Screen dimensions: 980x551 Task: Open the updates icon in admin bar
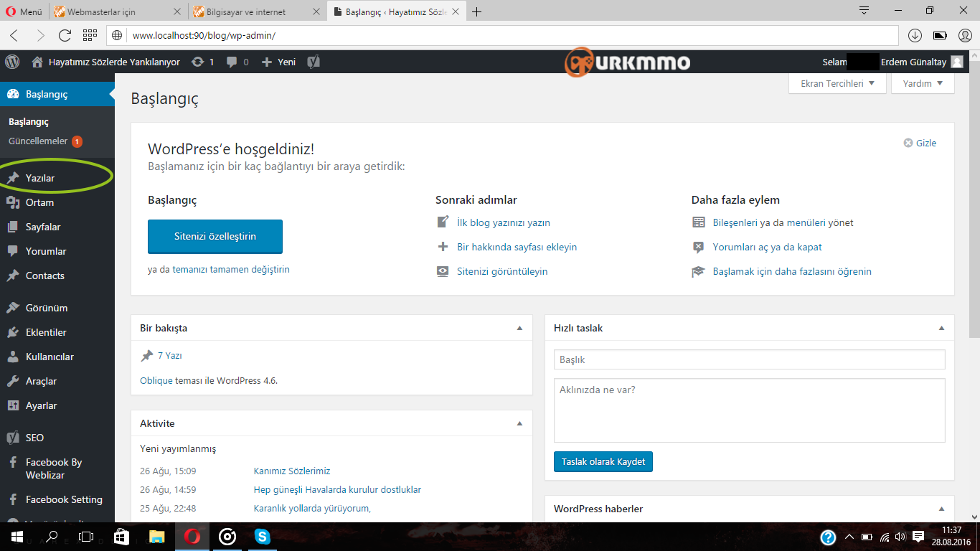pyautogui.click(x=198, y=62)
